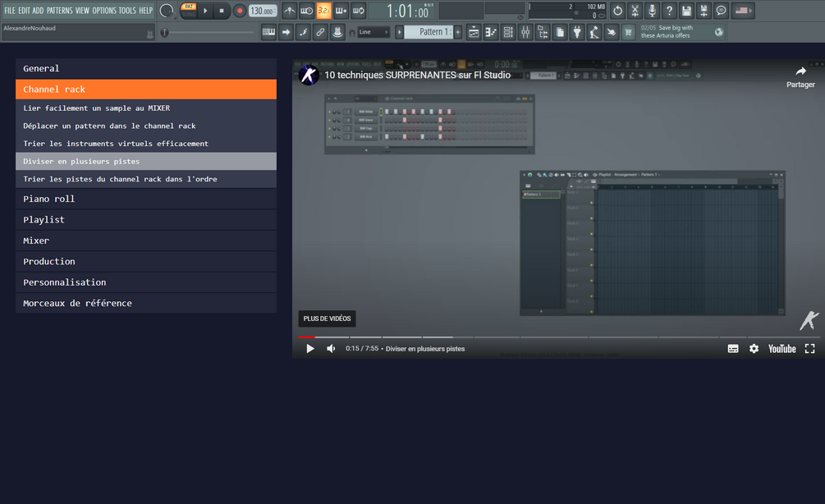Open the tempo tapper icon
This screenshot has height=504, width=825.
pyautogui.click(x=594, y=32)
